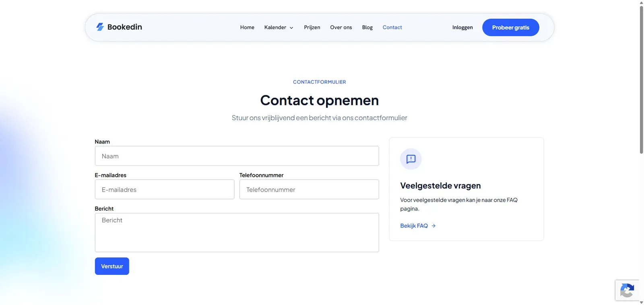Open the Bekijk FAQ link

coord(414,226)
